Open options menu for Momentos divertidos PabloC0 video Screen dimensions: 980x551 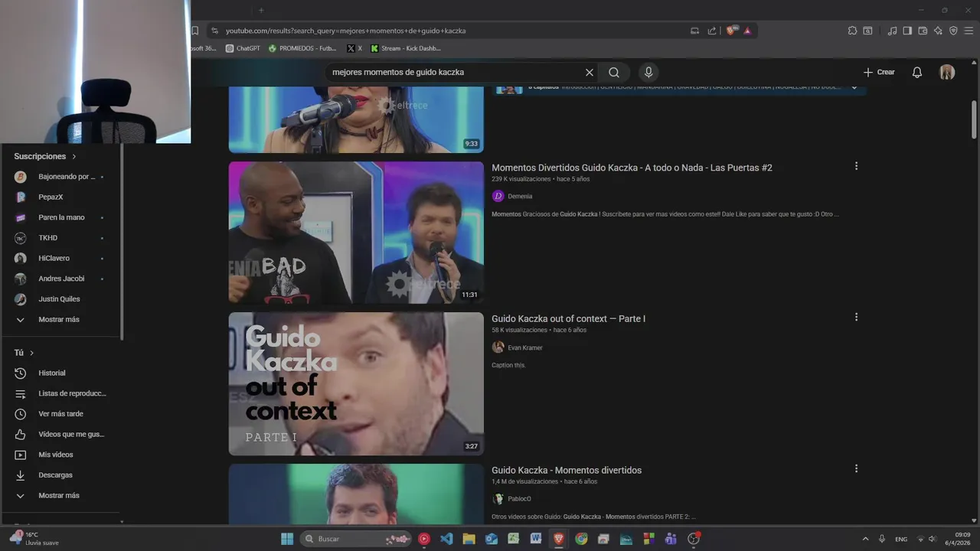click(x=856, y=468)
